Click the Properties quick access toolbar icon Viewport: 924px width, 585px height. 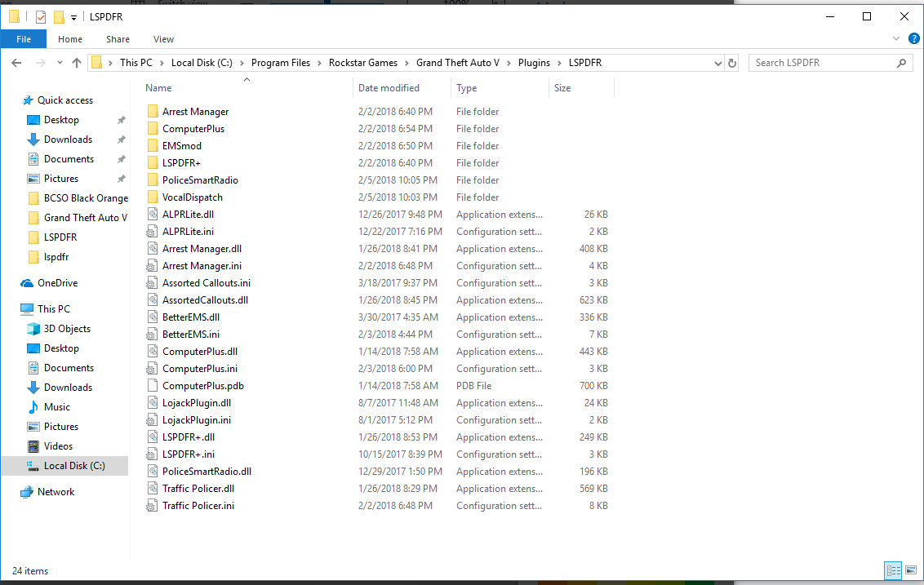(x=41, y=17)
